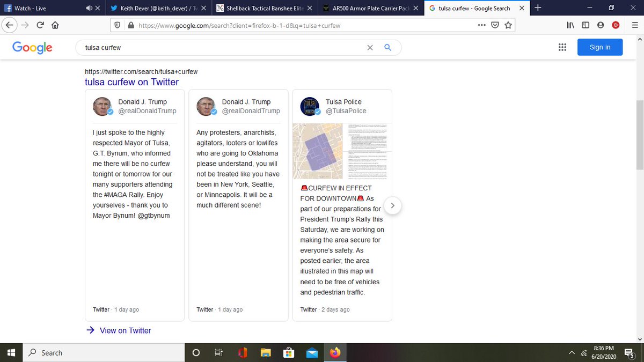The width and height of the screenshot is (644, 362).
Task: Open Microsoft Store from taskbar
Action: pos(289,352)
